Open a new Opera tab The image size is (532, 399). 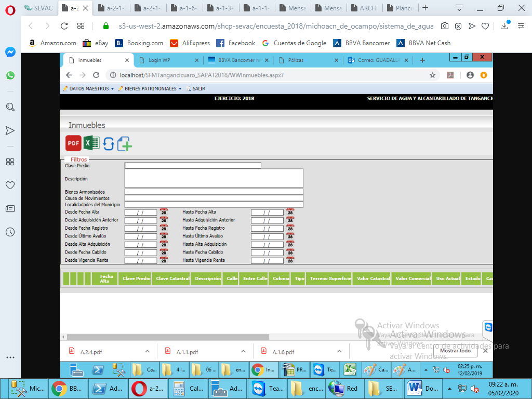pos(425,8)
